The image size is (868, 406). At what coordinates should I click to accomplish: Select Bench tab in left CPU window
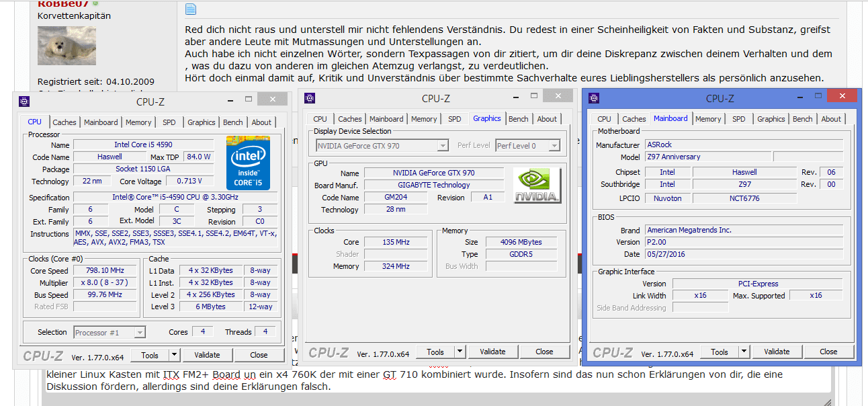point(233,122)
